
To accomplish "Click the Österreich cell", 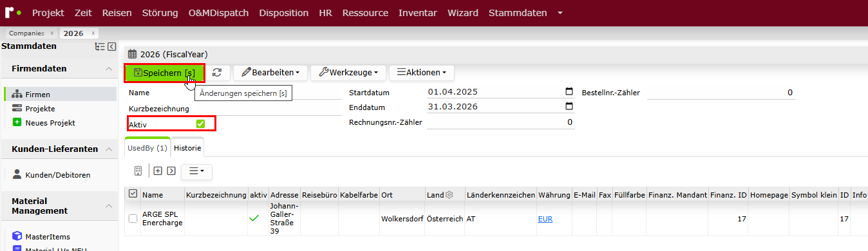I will coord(444,219).
